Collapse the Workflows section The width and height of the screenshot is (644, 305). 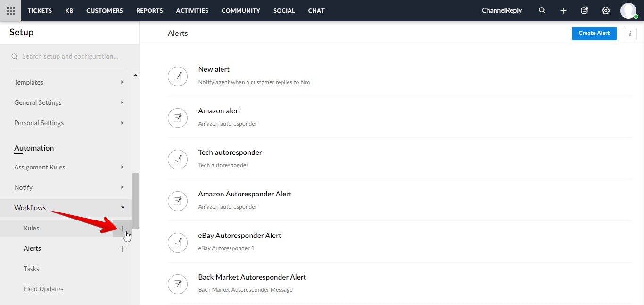pos(122,208)
